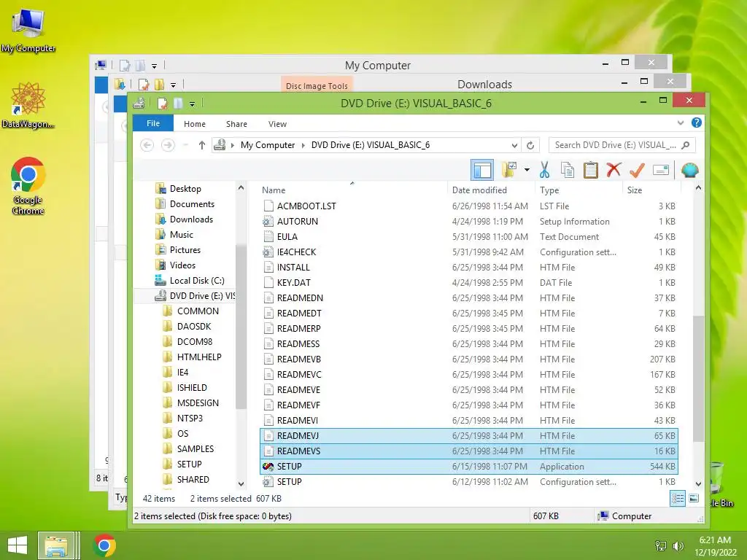Open Google Chrome desktop shortcut

pos(28,186)
